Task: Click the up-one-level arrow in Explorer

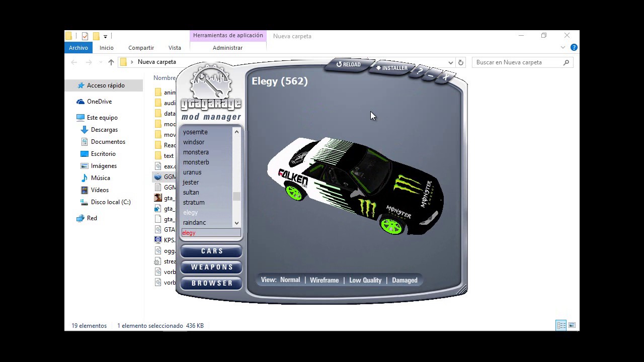Action: (x=111, y=62)
